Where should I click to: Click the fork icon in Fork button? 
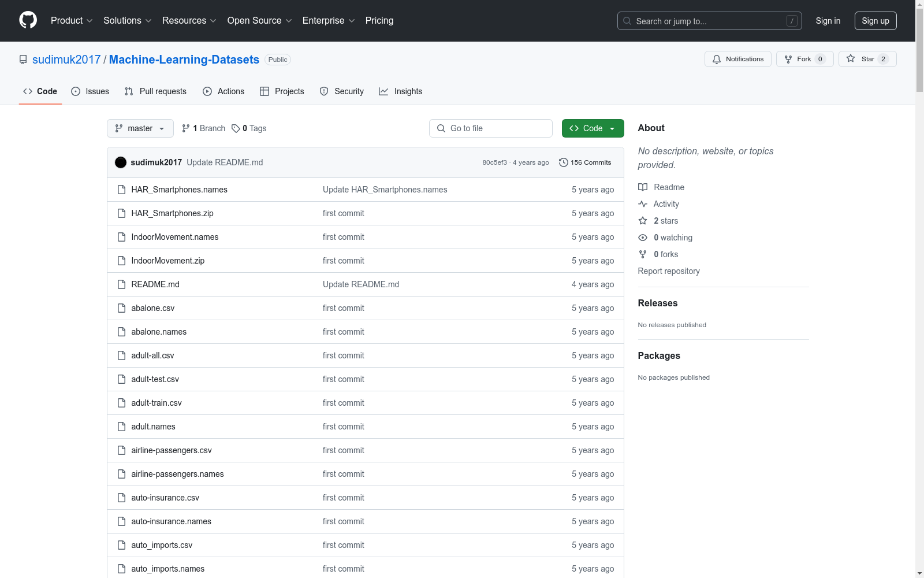coord(788,59)
